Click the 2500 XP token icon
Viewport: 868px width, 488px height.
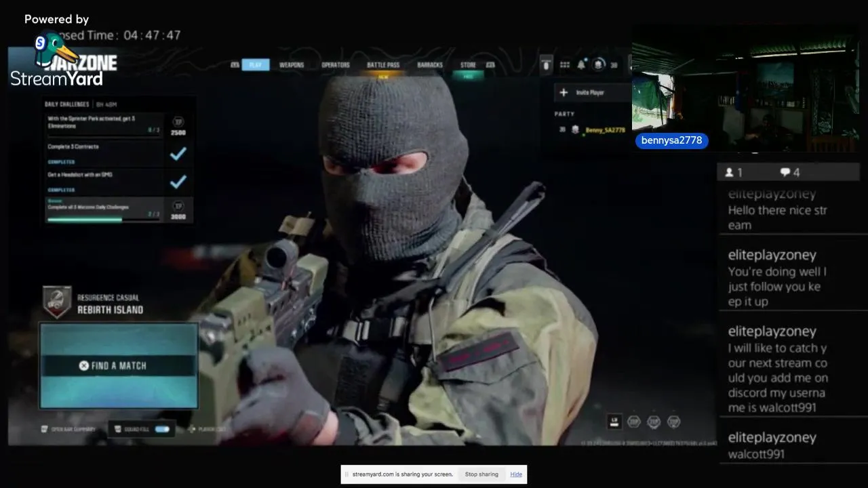tap(178, 121)
